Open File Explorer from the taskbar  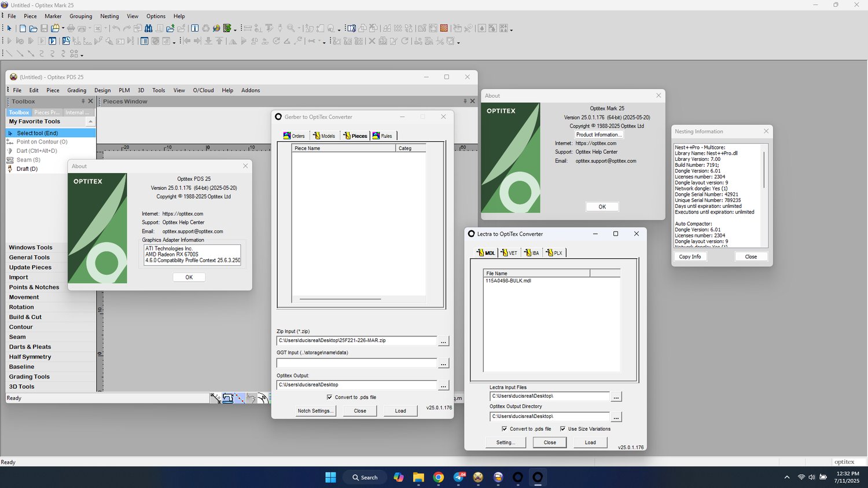coord(418,478)
